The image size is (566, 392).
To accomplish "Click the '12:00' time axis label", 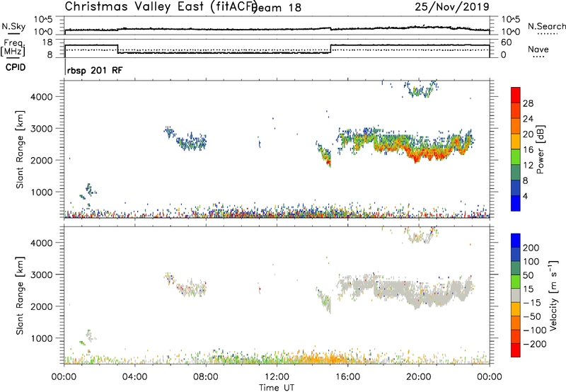I will click(x=277, y=377).
